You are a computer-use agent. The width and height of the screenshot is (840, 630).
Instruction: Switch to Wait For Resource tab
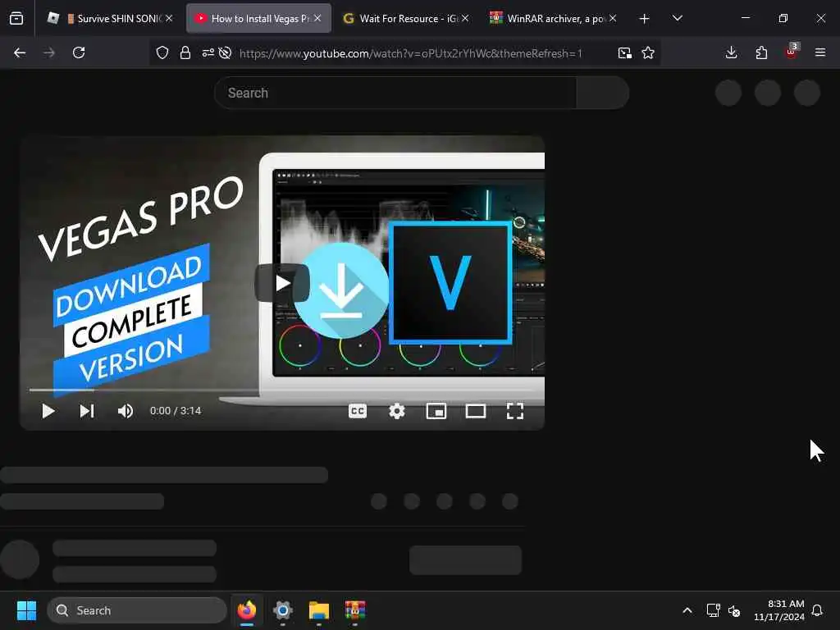pos(405,18)
